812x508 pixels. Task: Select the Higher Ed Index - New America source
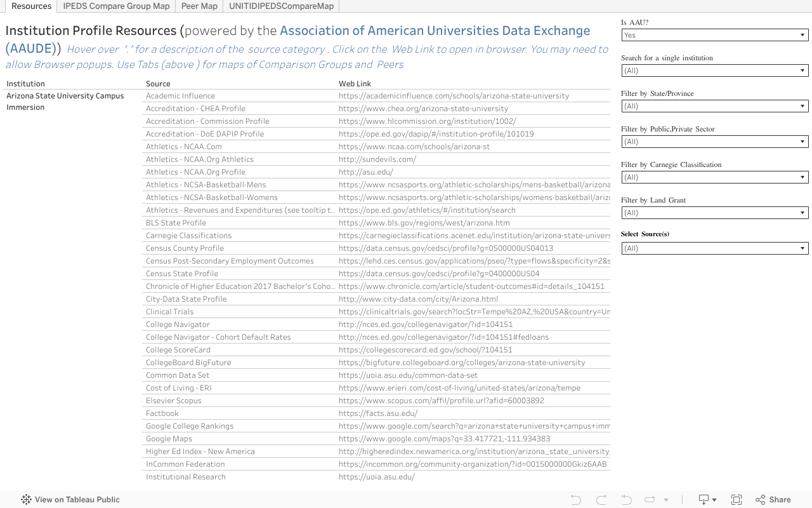(200, 451)
